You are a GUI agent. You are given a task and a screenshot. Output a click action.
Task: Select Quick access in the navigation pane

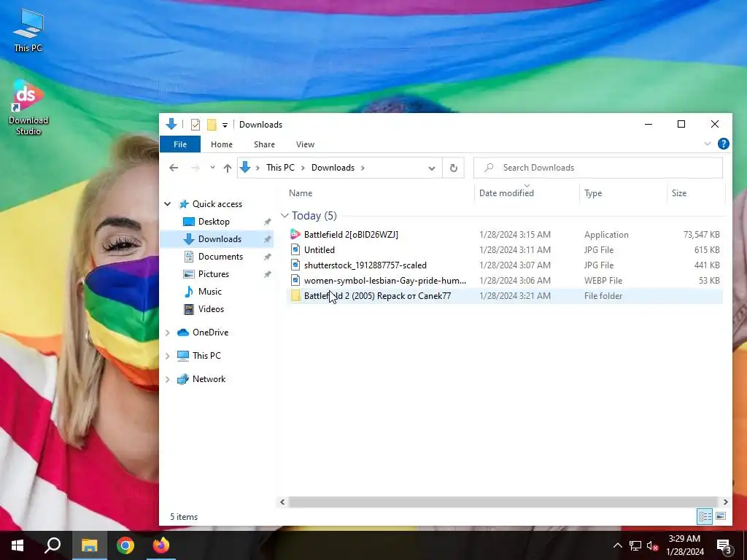pyautogui.click(x=217, y=204)
